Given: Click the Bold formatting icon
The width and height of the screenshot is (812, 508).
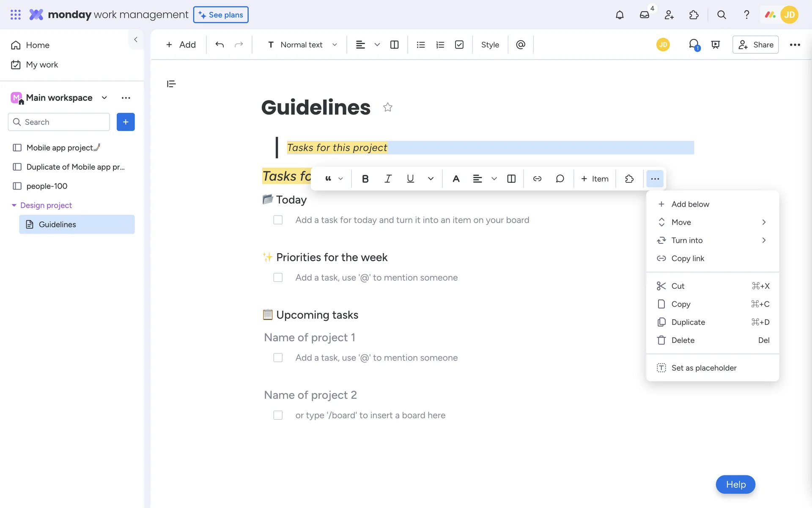Looking at the screenshot, I should [x=365, y=179].
